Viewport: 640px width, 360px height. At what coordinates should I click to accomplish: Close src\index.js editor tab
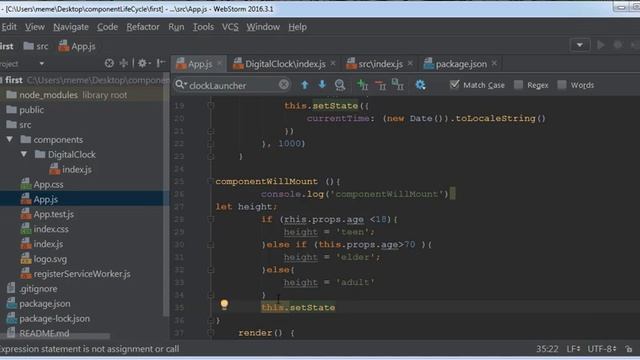point(410,63)
